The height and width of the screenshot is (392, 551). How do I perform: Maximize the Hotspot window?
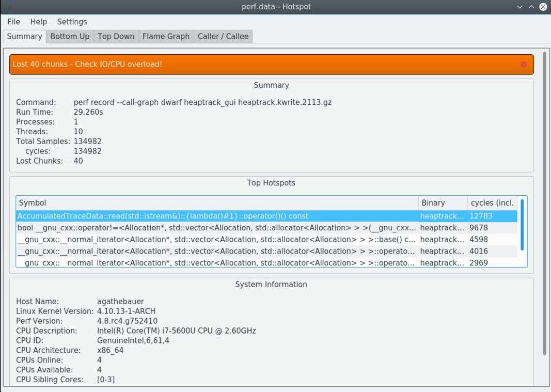(x=531, y=7)
